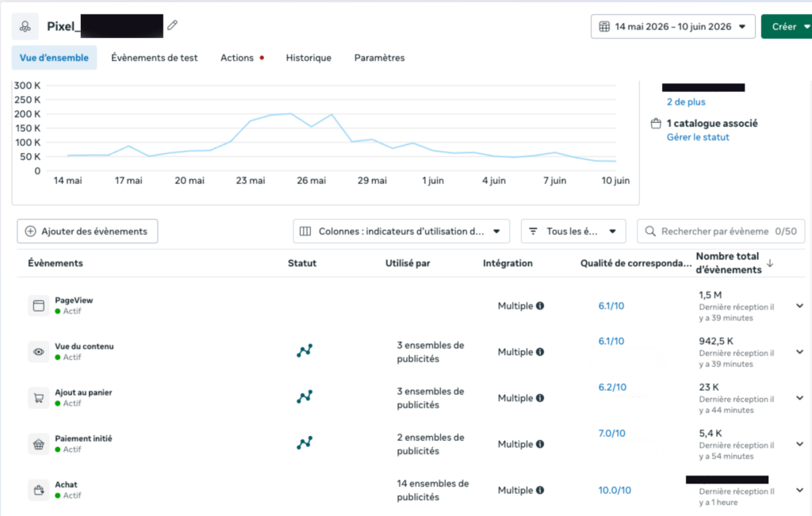Viewport: 812px width, 516px height.
Task: Expand the Paiement initié row chevron
Action: pos(799,444)
